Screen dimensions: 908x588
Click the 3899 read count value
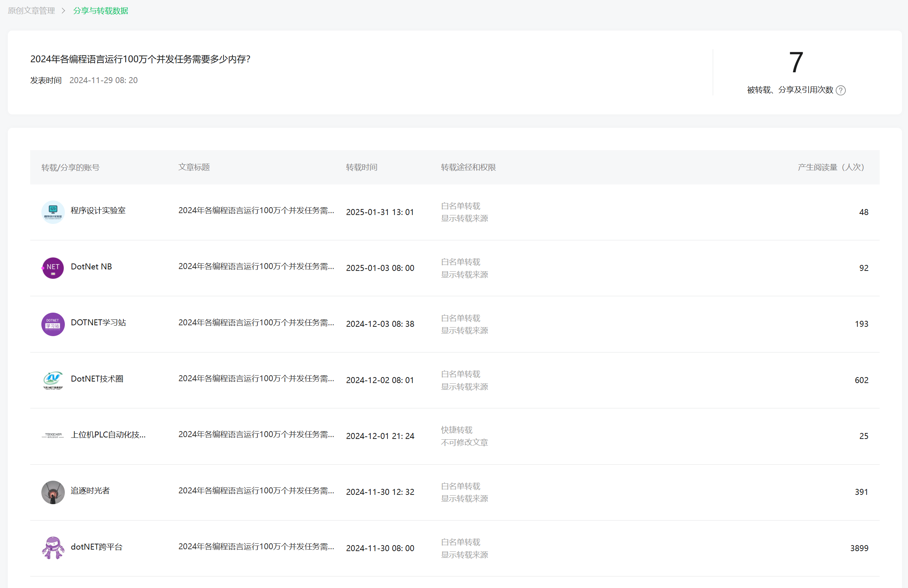click(859, 549)
